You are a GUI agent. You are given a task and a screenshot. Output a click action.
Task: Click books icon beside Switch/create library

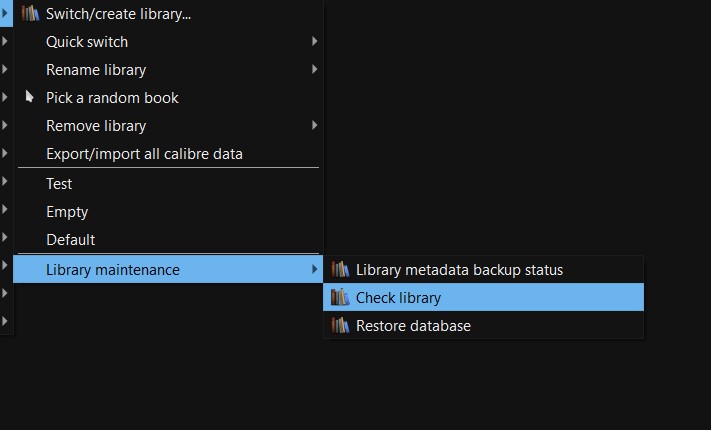[30, 14]
